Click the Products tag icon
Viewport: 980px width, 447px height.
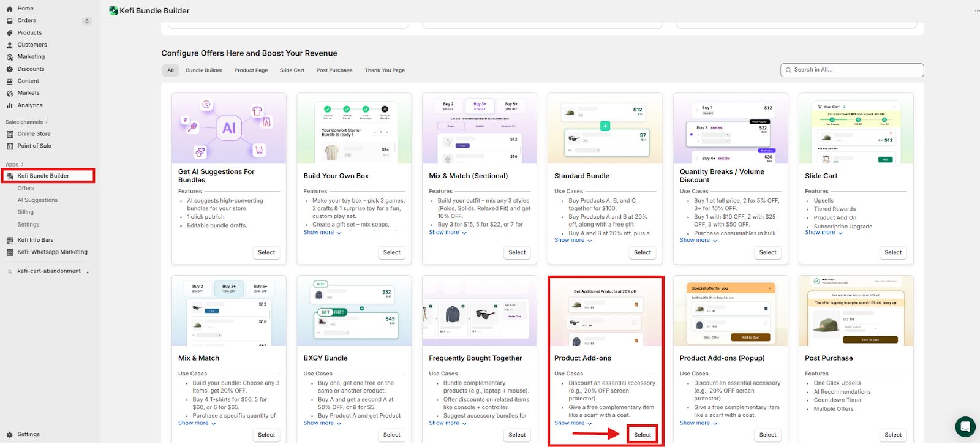(x=10, y=33)
